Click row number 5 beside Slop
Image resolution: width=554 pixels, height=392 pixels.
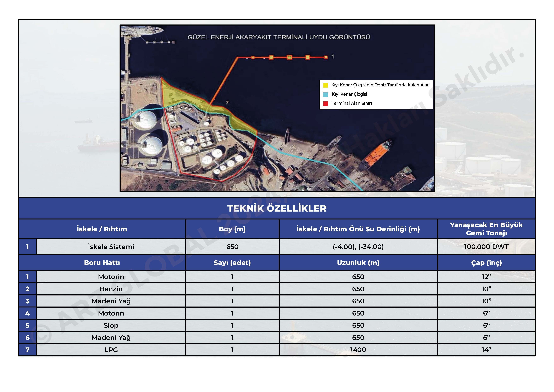point(27,325)
